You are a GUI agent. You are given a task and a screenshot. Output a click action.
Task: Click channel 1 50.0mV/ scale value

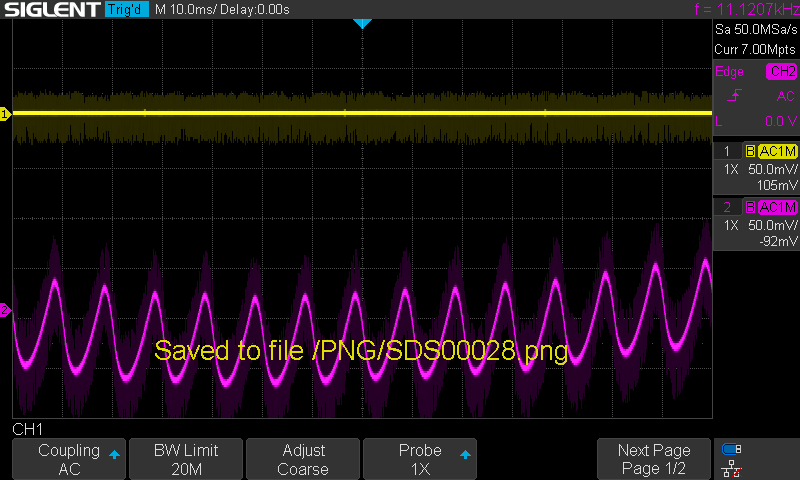(772, 169)
